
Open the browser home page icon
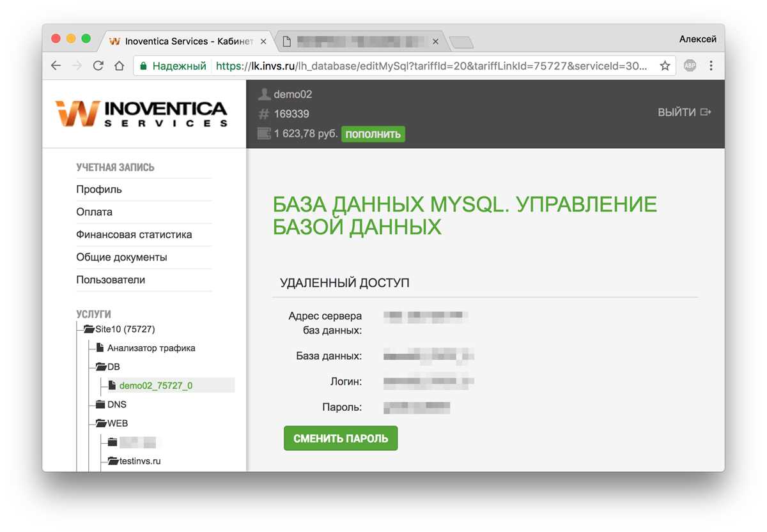click(119, 66)
